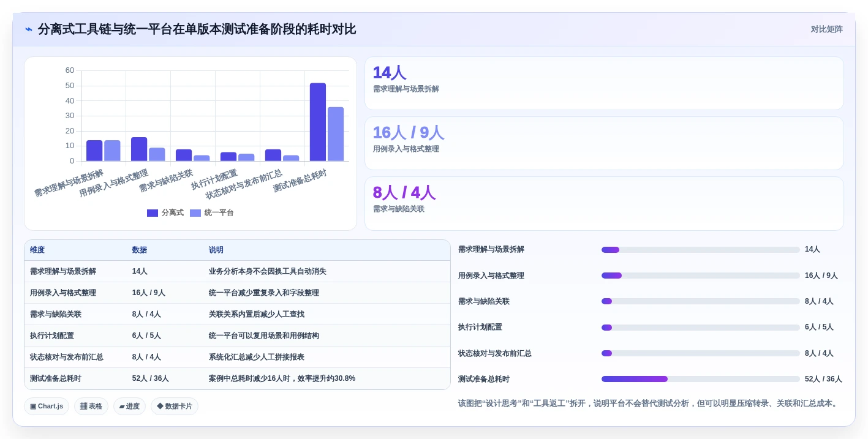Image resolution: width=868 pixels, height=439 pixels.
Task: Click the 对比矩阵 label in header
Action: [x=826, y=29]
